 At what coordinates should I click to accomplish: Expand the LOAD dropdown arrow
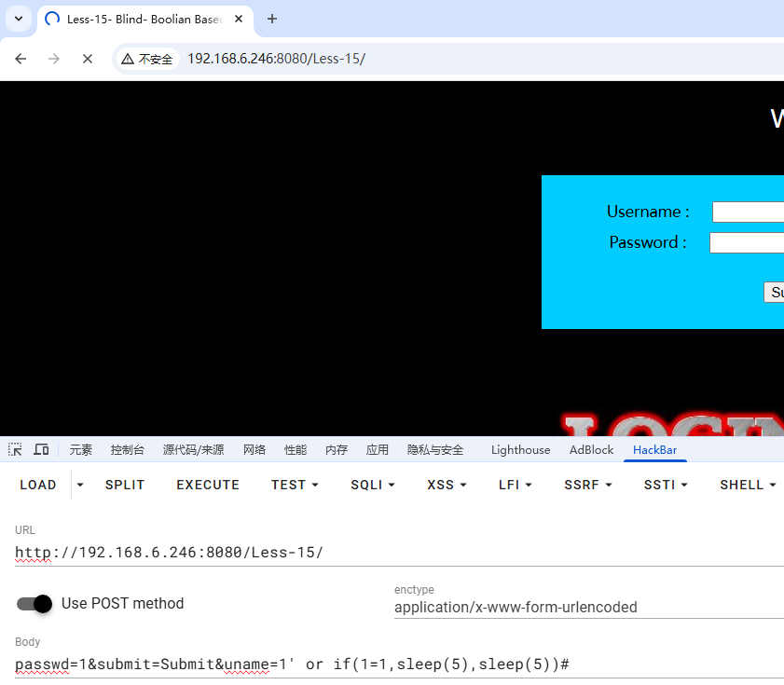pos(80,485)
